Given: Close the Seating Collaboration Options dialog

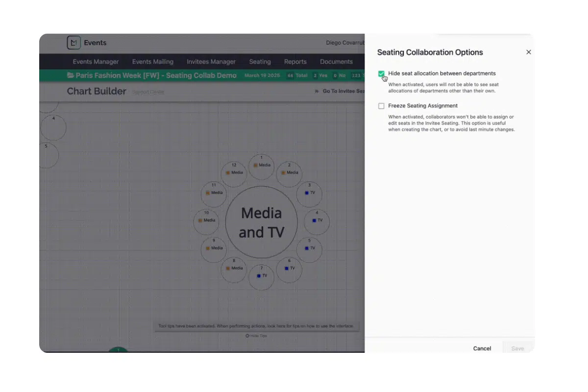Looking at the screenshot, I should (x=529, y=52).
